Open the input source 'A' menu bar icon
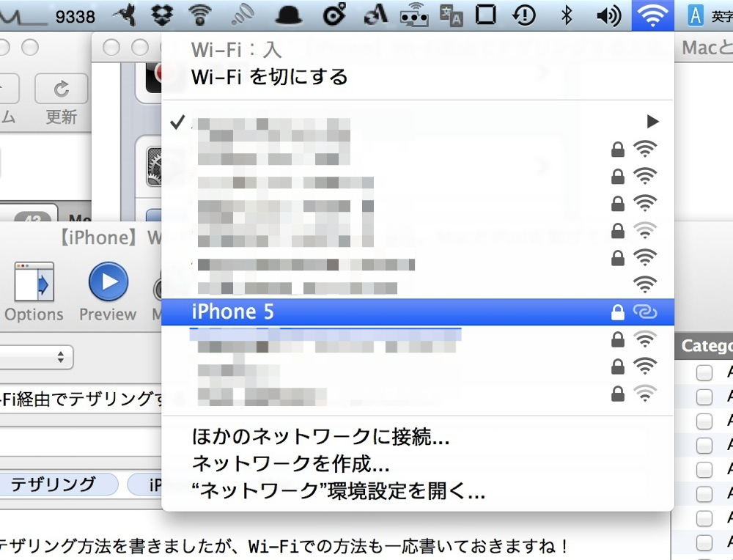This screenshot has width=733, height=560. coord(696,15)
